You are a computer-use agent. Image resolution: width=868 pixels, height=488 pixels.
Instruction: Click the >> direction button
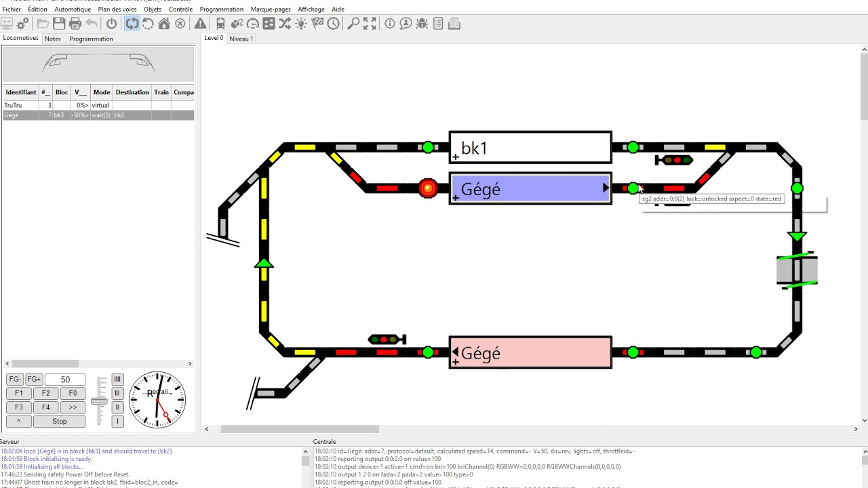point(73,407)
